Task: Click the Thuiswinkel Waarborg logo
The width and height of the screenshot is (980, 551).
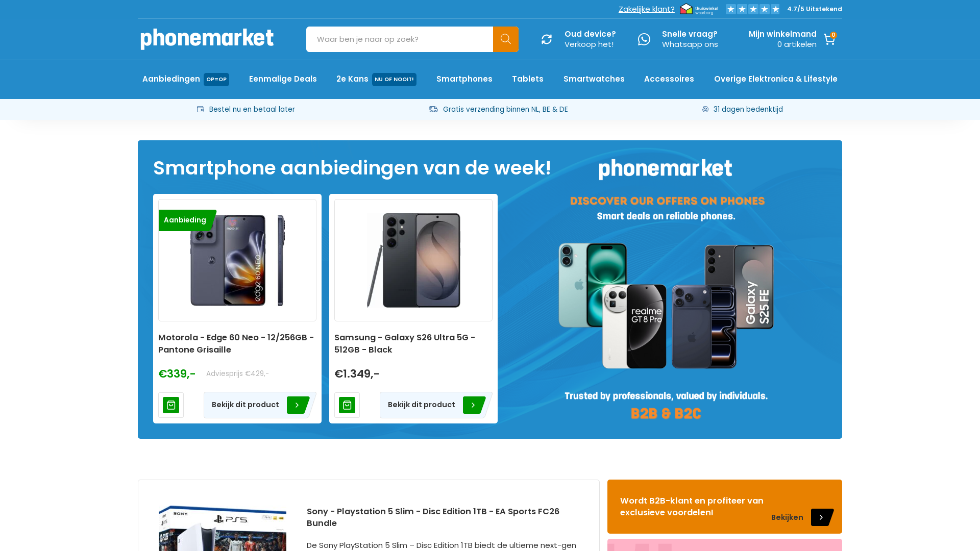Action: [699, 9]
